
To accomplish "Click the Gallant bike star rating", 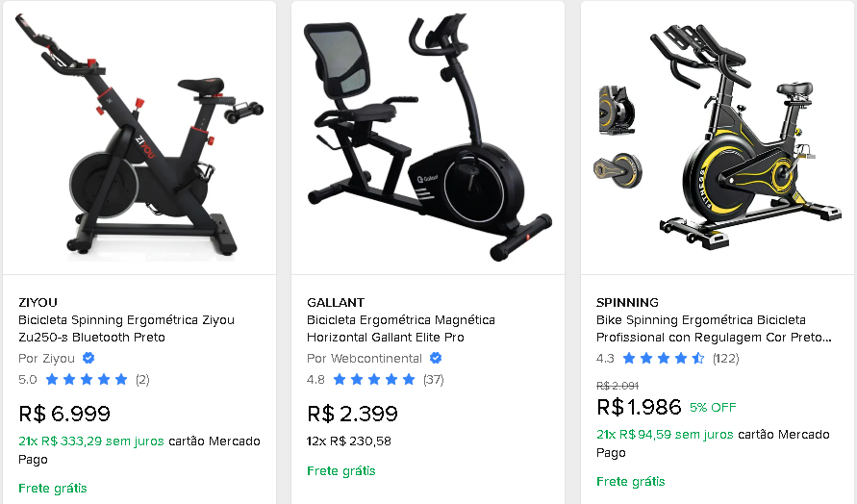I will 375,379.
